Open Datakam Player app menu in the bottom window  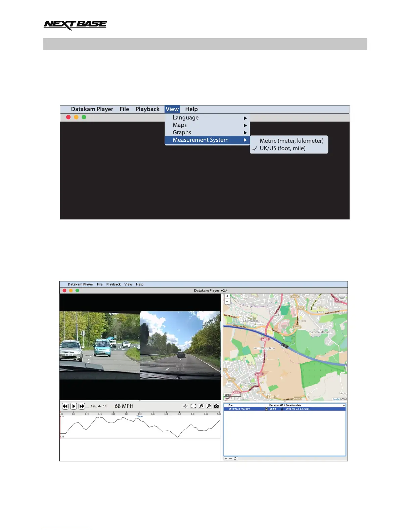80,284
